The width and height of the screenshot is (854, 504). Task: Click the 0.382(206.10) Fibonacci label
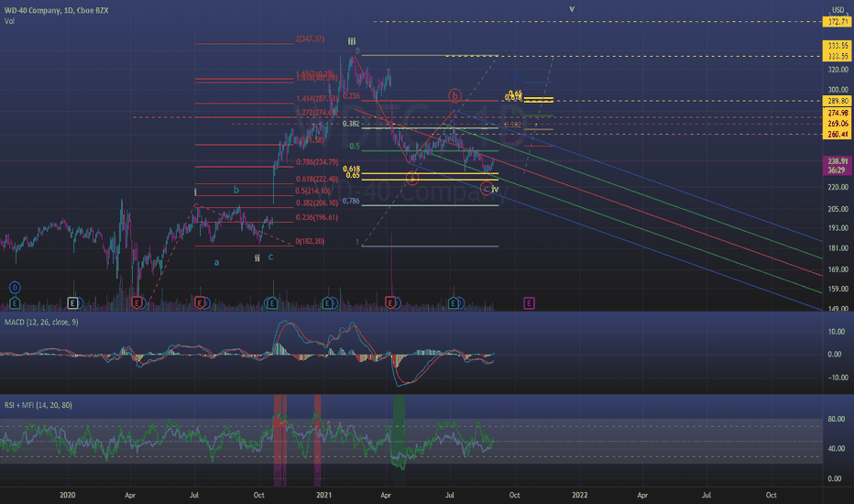tap(317, 203)
